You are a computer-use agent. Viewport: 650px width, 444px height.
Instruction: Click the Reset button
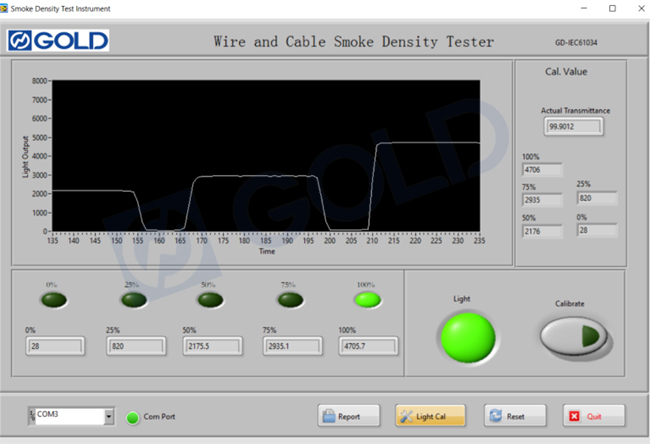(515, 416)
